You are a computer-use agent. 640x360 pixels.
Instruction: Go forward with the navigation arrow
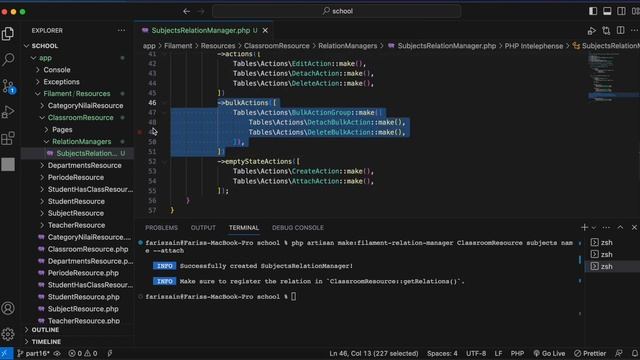pos(201,11)
